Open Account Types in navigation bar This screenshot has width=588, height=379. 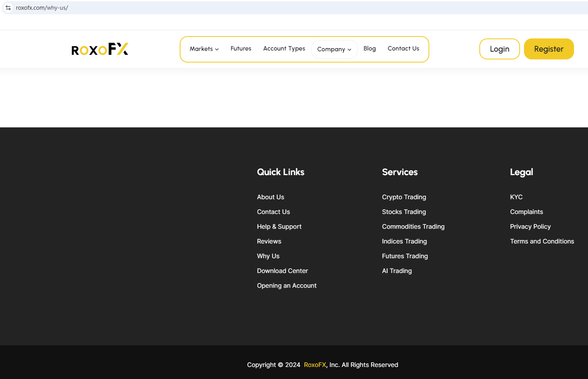284,49
